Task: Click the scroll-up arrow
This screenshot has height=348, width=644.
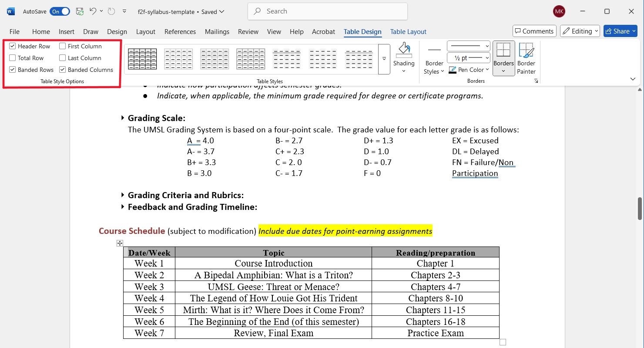Action: [x=640, y=89]
